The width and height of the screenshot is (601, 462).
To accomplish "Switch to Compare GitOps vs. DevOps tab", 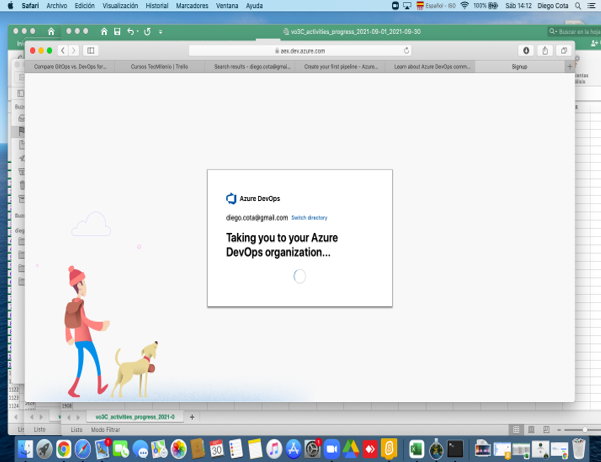I will (x=70, y=67).
